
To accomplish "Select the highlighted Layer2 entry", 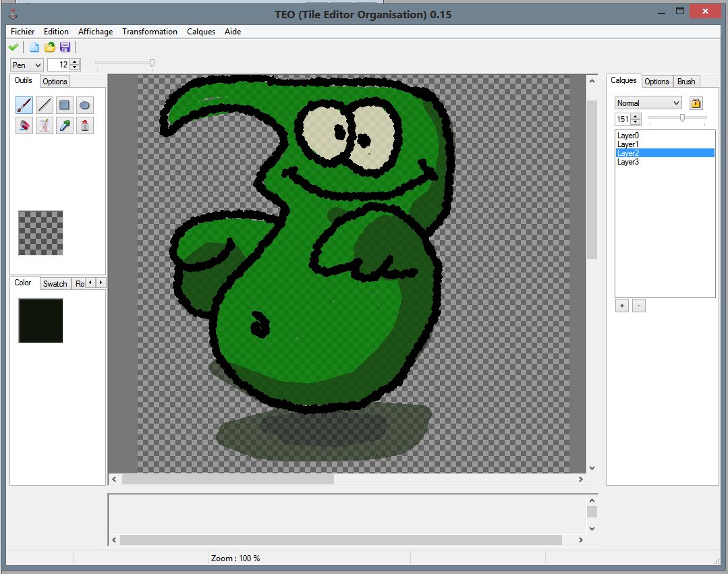I will coord(665,153).
